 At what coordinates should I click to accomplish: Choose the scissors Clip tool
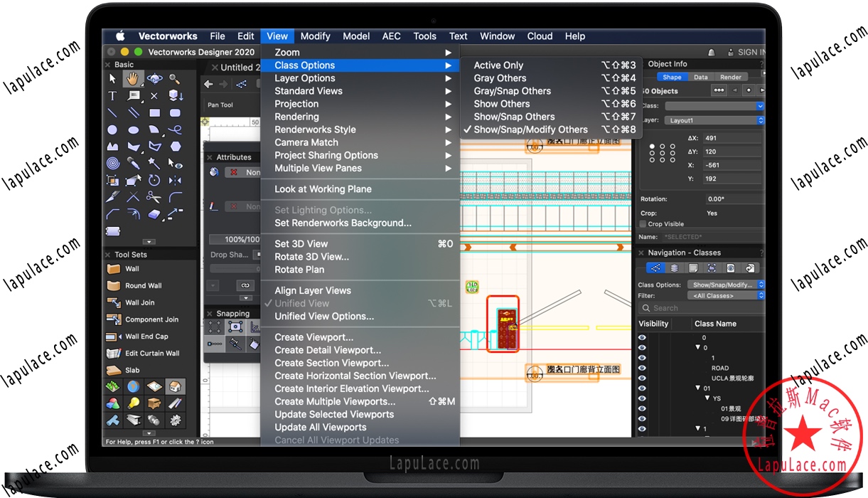point(154,196)
